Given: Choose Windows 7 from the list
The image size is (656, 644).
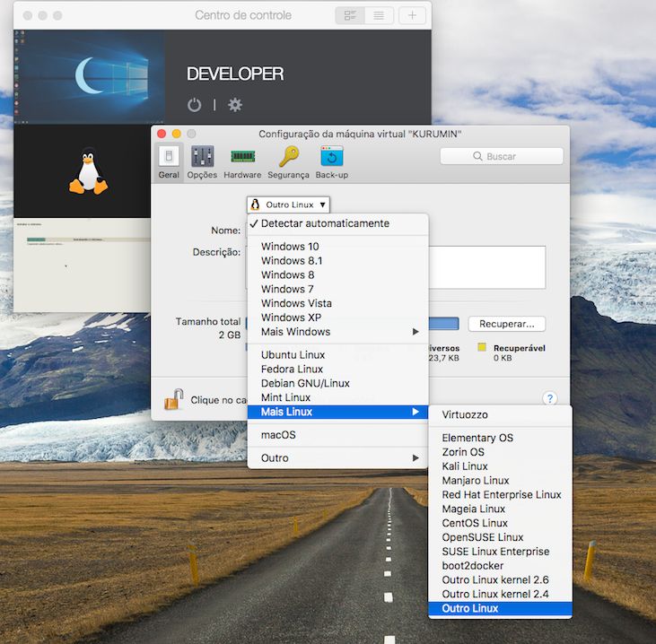Looking at the screenshot, I should [337, 289].
